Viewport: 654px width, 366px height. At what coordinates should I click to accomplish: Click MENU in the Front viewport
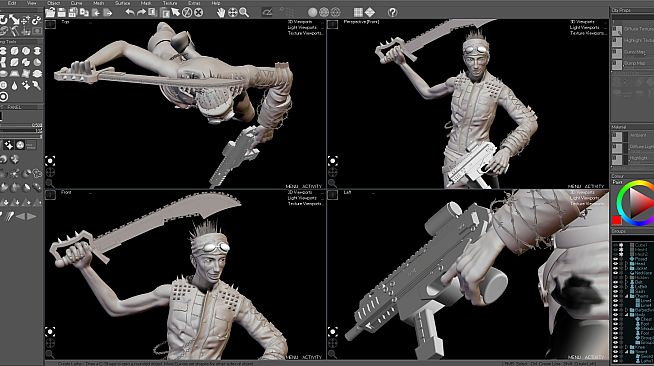point(292,357)
